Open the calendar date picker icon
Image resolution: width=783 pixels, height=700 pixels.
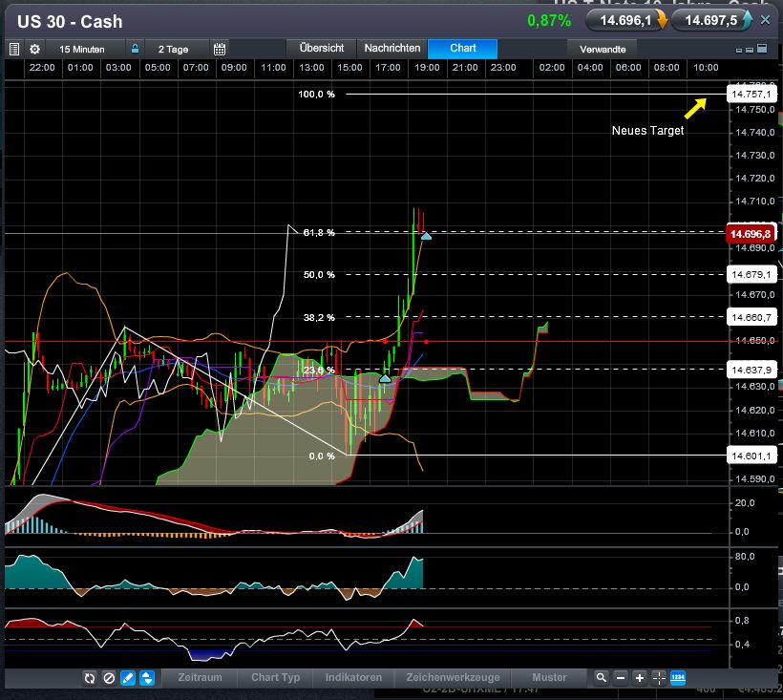[220, 49]
